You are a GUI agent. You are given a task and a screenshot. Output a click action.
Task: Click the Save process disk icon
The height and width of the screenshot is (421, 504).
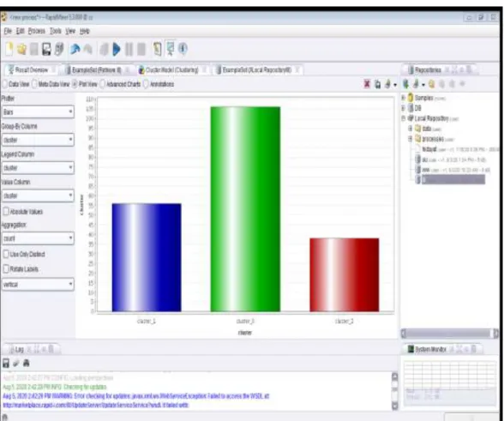pyautogui.click(x=46, y=49)
